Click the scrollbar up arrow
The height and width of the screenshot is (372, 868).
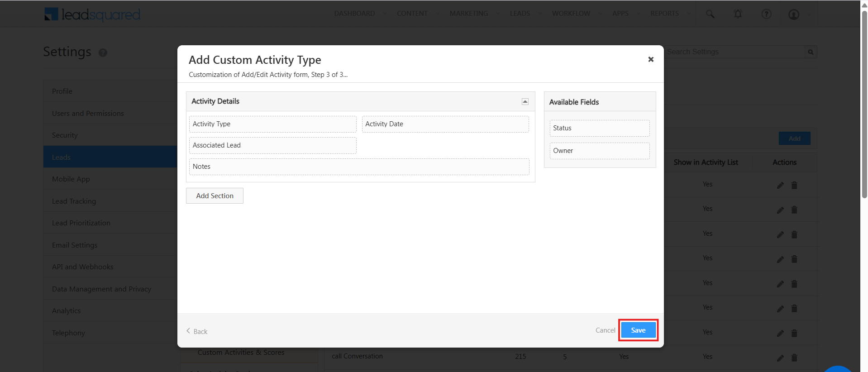pyautogui.click(x=864, y=5)
